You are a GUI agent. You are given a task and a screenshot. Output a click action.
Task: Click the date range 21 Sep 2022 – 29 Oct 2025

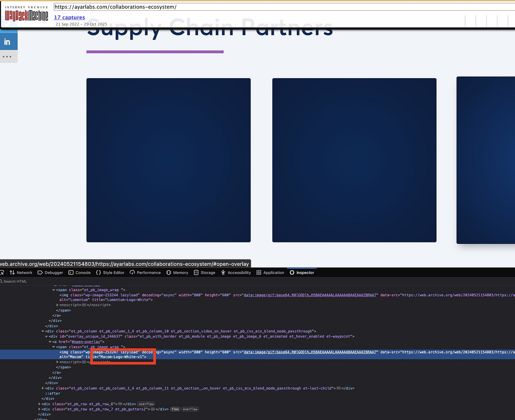pyautogui.click(x=81, y=24)
